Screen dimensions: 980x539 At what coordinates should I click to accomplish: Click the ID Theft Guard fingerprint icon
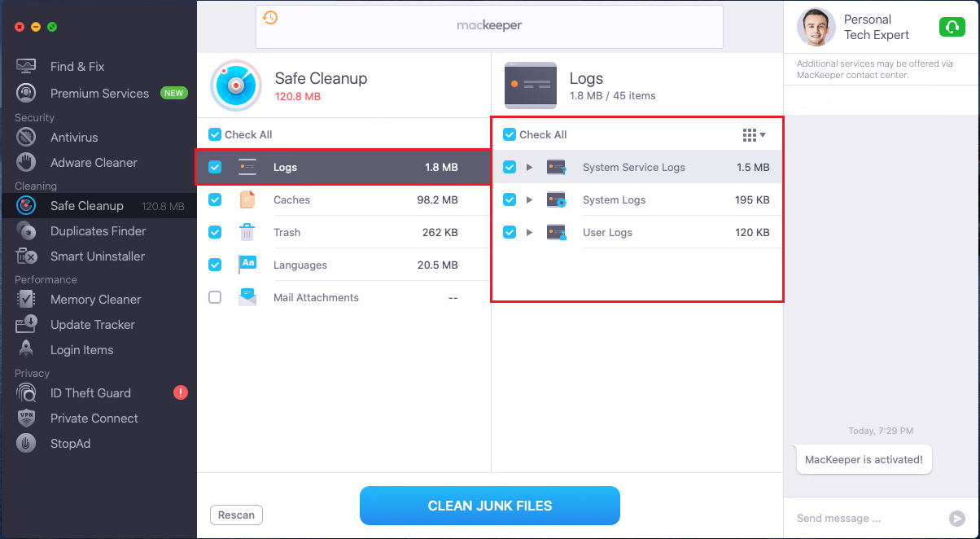[x=26, y=393]
